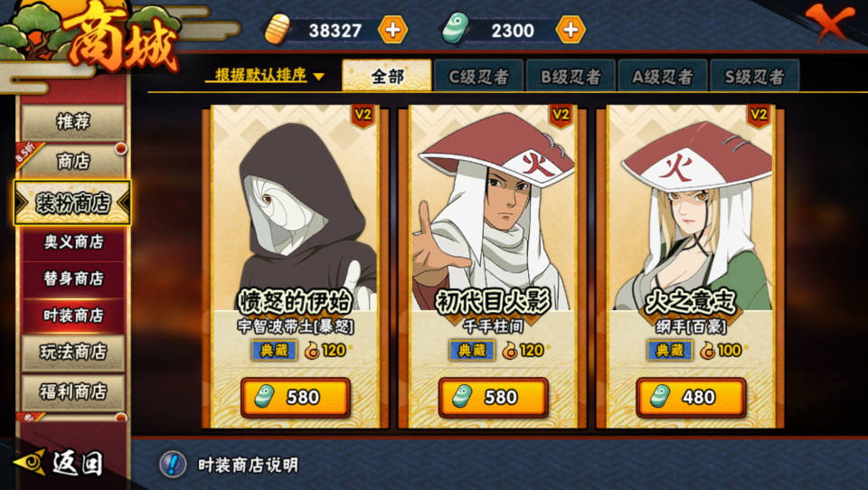The image size is (868, 490).
Task: Open the 根据默认排序 sort dropdown
Action: (265, 75)
